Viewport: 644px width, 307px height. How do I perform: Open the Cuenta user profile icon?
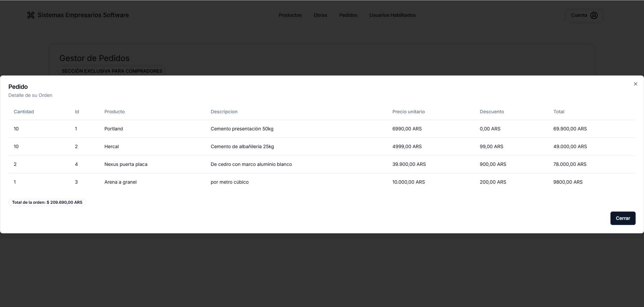594,15
